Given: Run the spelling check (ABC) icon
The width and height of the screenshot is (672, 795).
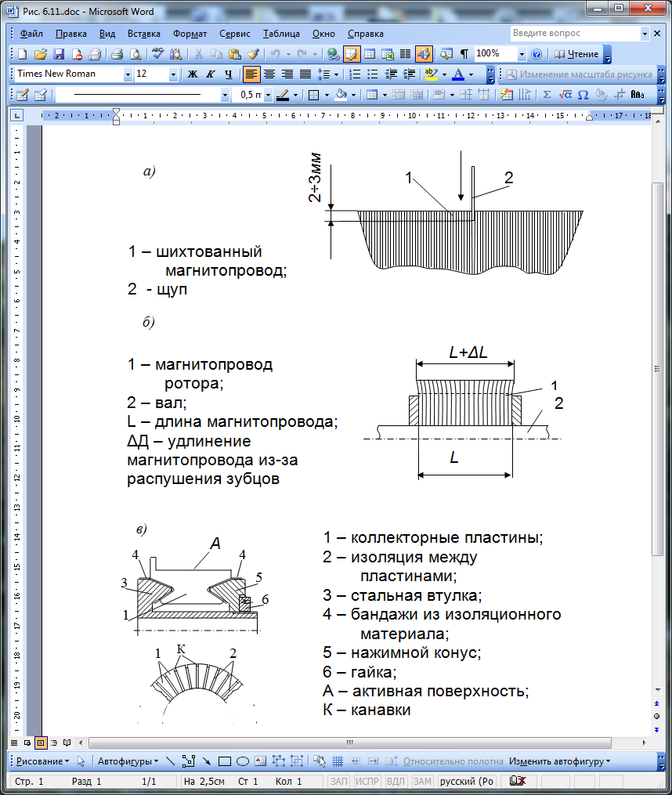Looking at the screenshot, I should point(157,54).
